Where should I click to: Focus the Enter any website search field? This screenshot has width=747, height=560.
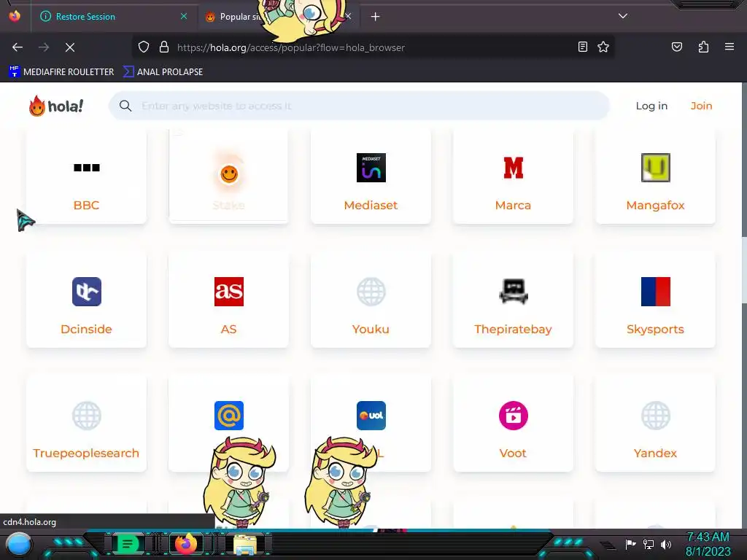pos(359,106)
